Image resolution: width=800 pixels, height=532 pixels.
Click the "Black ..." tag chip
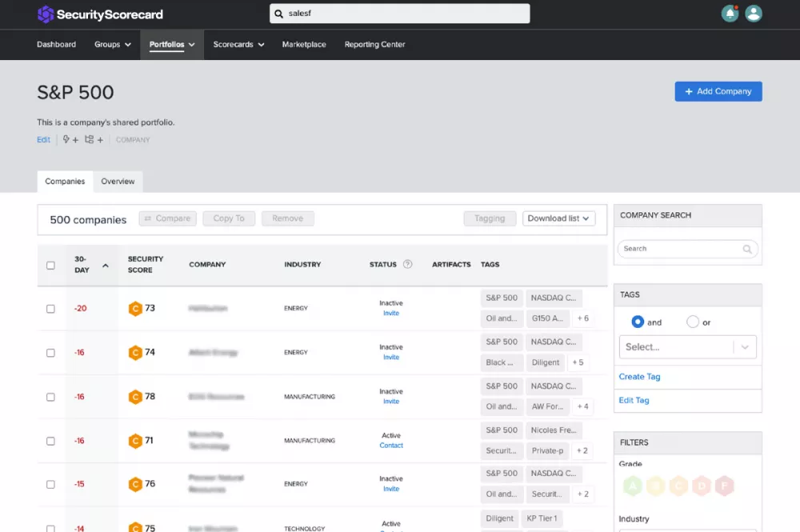click(x=502, y=362)
